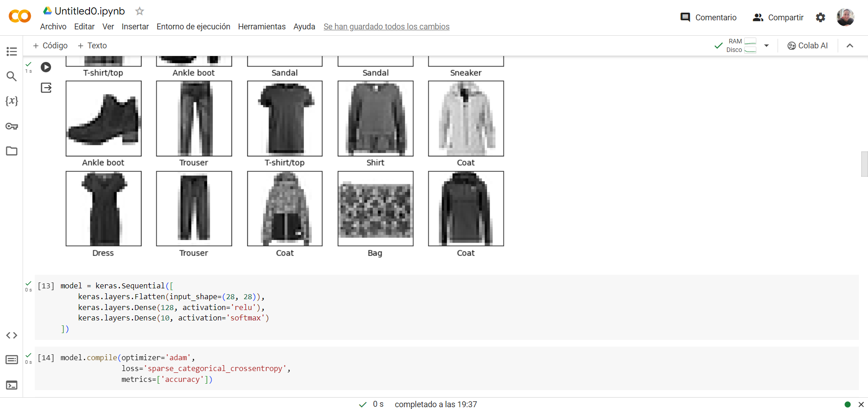Click the Trouser image in the bottom row
The height and width of the screenshot is (409, 868).
tap(194, 208)
